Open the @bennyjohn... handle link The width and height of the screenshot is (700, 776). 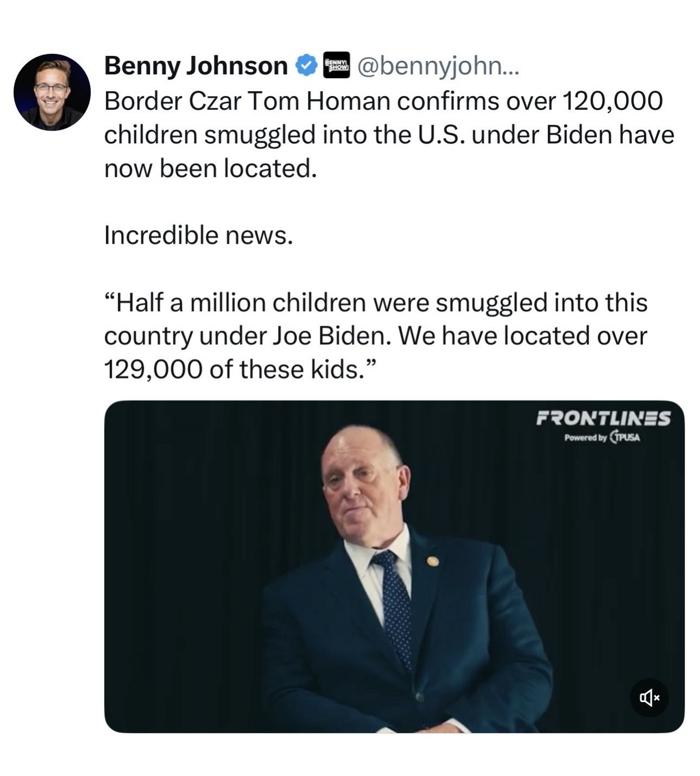[x=438, y=66]
